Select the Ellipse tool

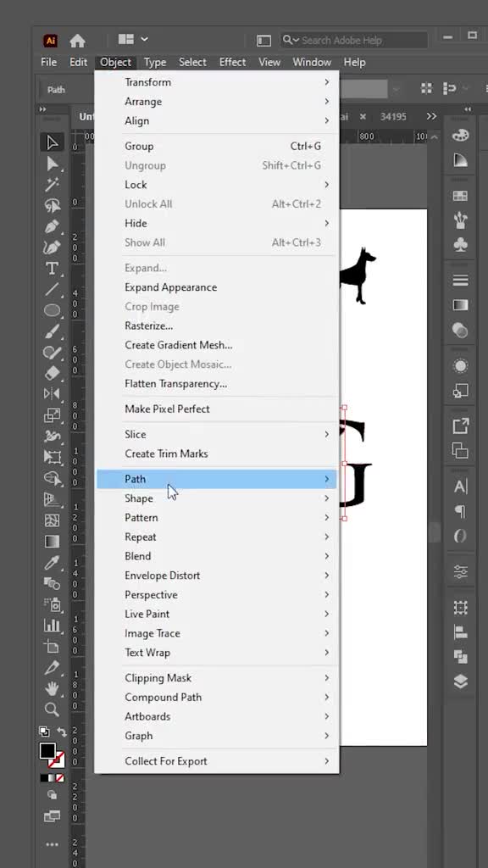point(52,310)
